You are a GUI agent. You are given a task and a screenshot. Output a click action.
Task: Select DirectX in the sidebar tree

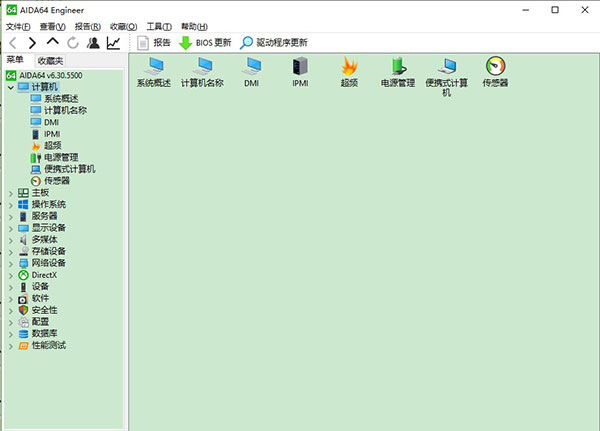(x=44, y=275)
